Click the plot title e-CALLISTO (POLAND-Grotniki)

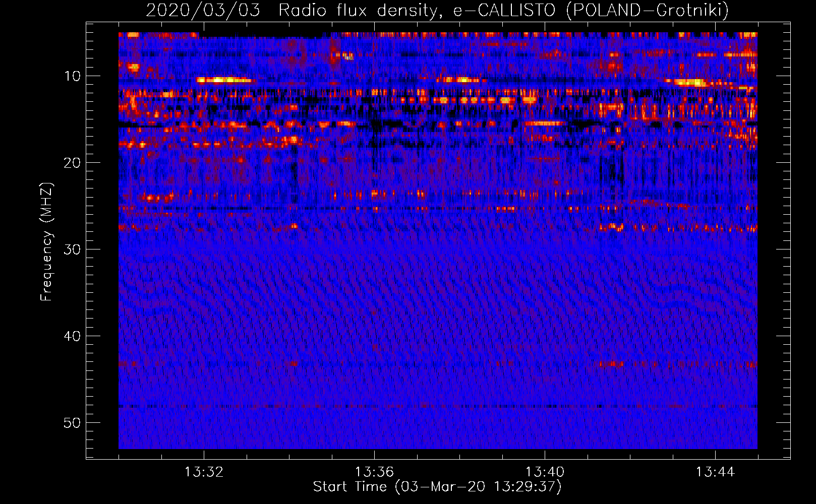591,10
